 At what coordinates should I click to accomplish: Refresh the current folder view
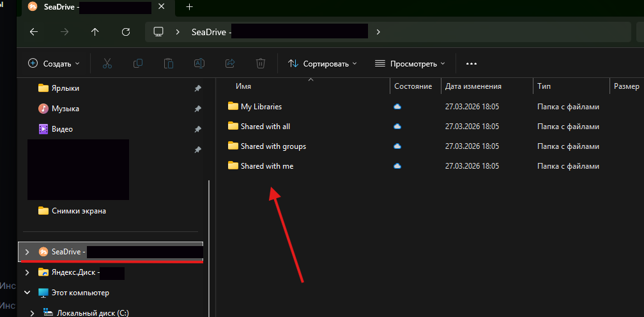pos(126,32)
